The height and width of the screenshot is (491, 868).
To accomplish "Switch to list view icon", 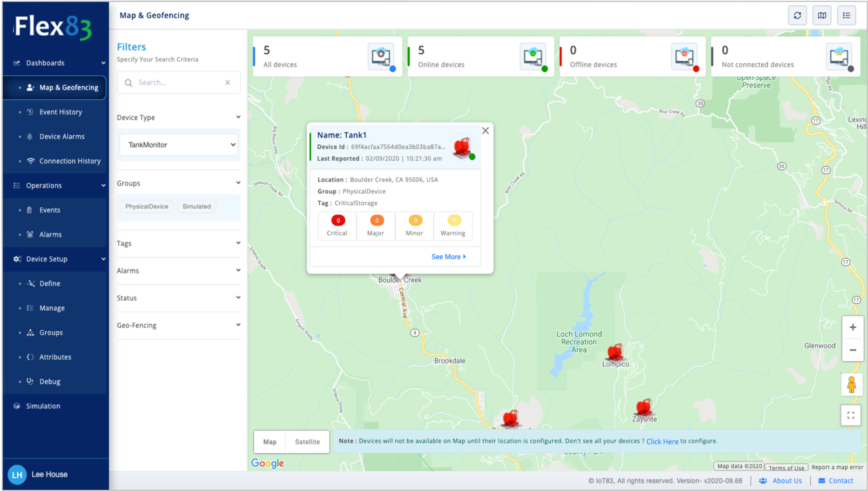I will click(846, 15).
